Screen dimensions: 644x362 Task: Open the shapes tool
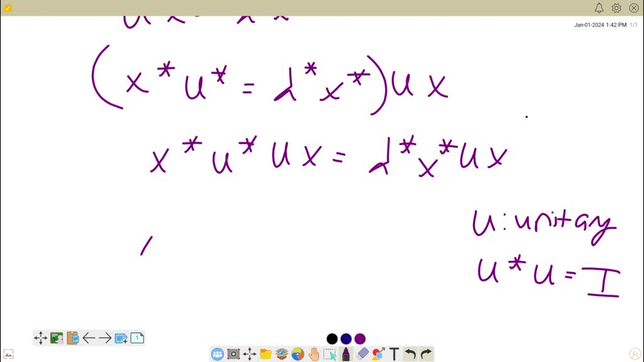[378, 354]
